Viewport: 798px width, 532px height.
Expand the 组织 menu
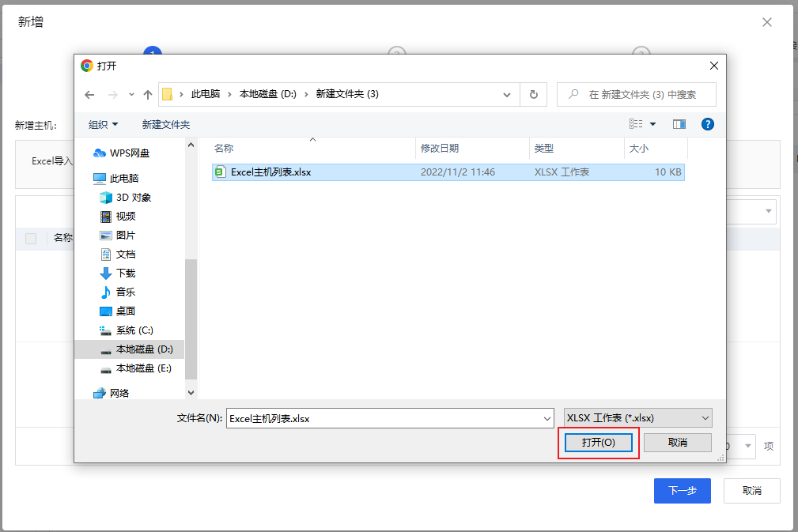point(103,124)
